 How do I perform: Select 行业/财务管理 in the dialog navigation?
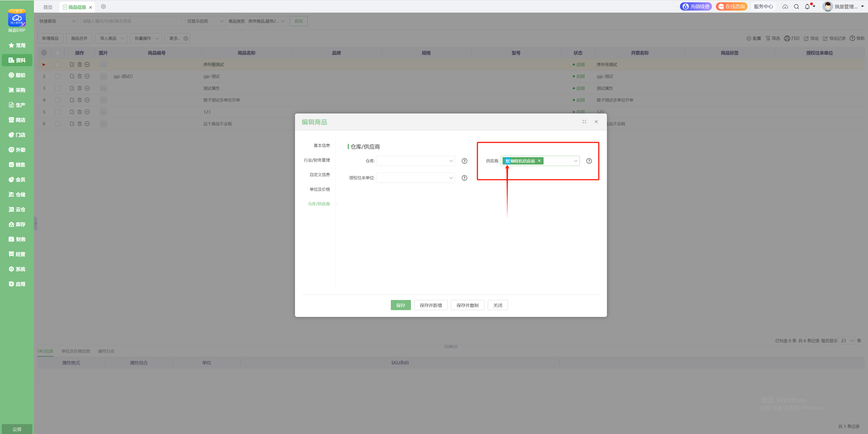pyautogui.click(x=317, y=160)
